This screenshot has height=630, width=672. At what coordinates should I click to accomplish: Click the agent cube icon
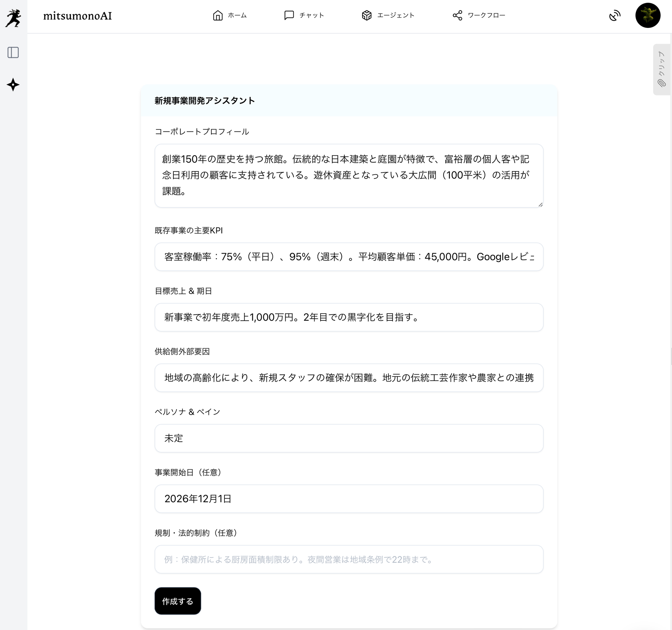pyautogui.click(x=367, y=15)
